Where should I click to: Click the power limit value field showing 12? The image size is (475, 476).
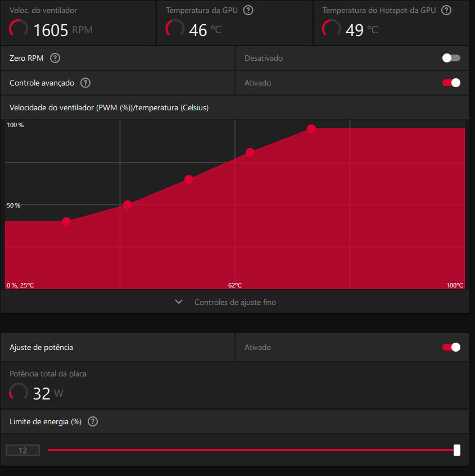tap(22, 450)
